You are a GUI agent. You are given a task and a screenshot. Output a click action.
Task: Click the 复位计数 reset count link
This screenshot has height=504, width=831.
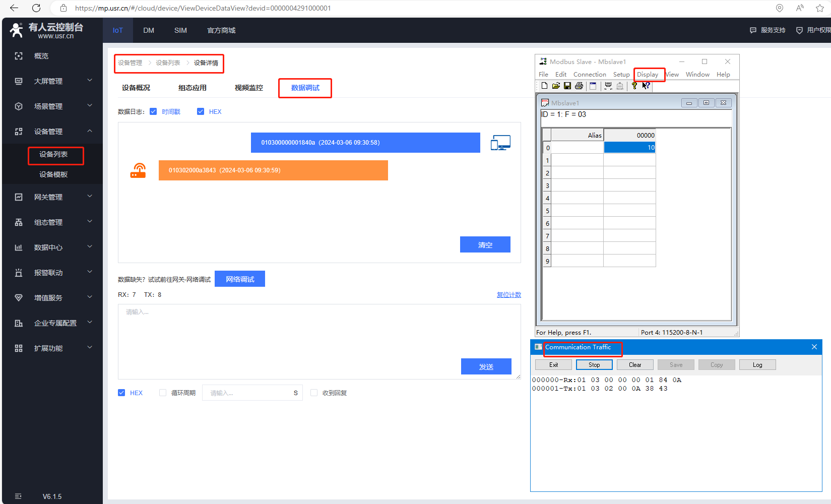tap(508, 295)
